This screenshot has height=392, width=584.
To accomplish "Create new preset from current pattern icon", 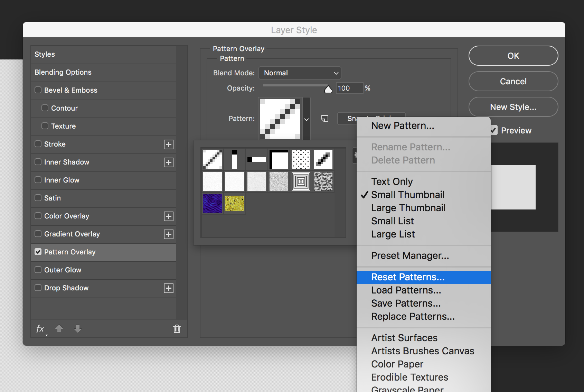I will [x=325, y=119].
